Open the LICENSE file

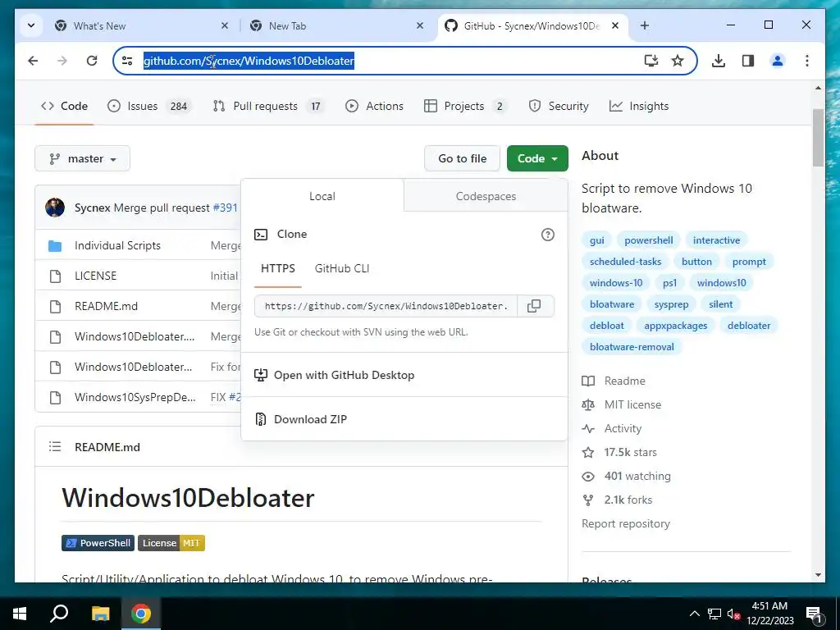click(x=95, y=276)
